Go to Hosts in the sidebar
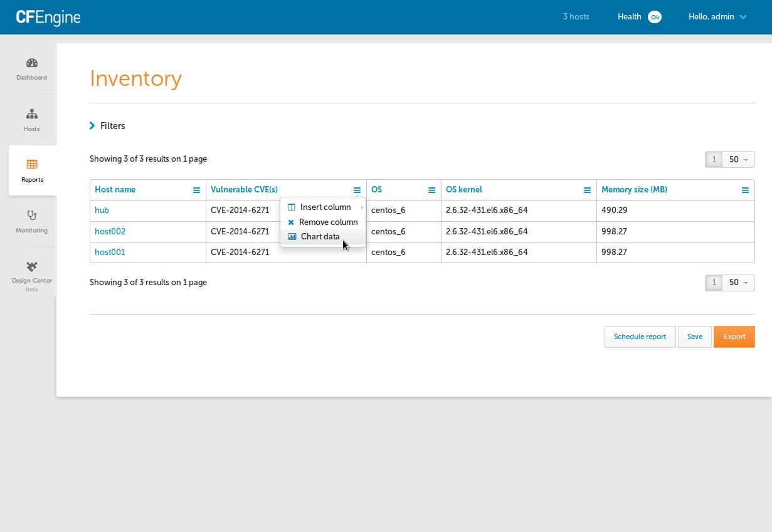This screenshot has width=772, height=532. click(32, 120)
